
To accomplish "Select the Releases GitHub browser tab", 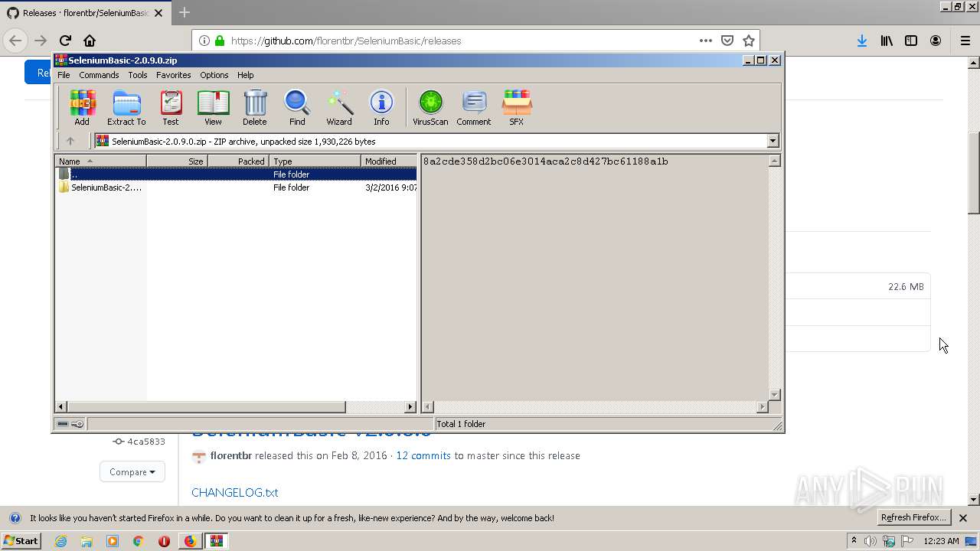I will pyautogui.click(x=84, y=13).
